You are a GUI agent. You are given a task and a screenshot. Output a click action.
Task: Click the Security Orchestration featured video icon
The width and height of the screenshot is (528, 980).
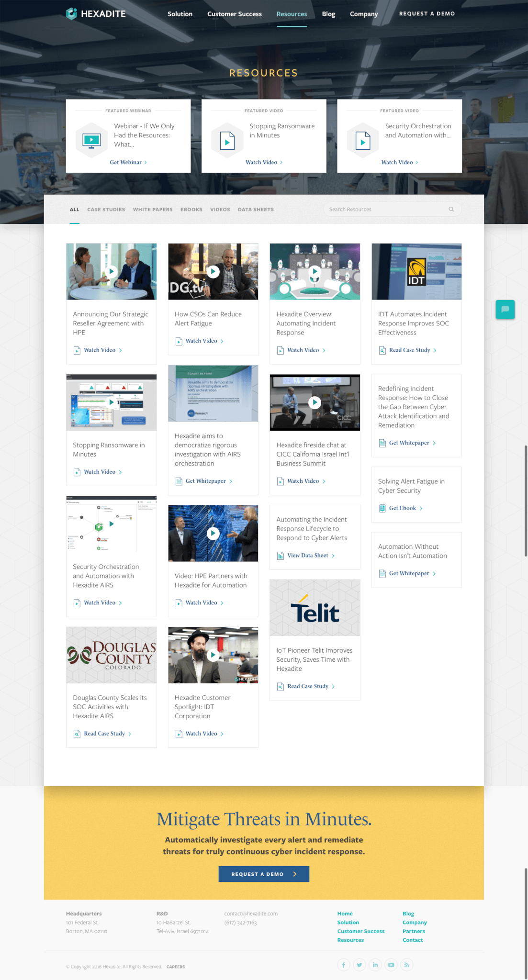click(x=363, y=140)
